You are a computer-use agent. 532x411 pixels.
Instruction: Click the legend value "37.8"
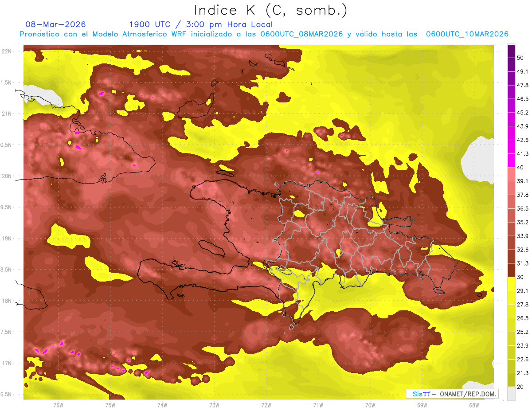[523, 195]
